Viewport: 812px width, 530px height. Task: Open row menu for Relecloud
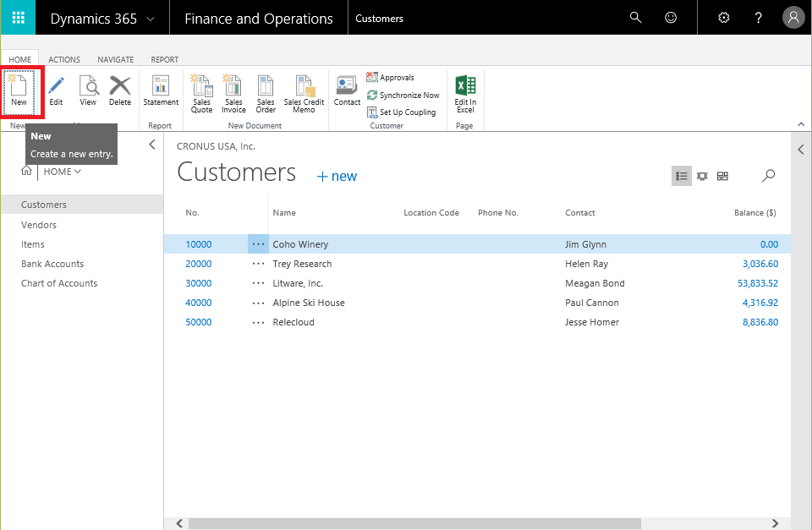[x=258, y=322]
